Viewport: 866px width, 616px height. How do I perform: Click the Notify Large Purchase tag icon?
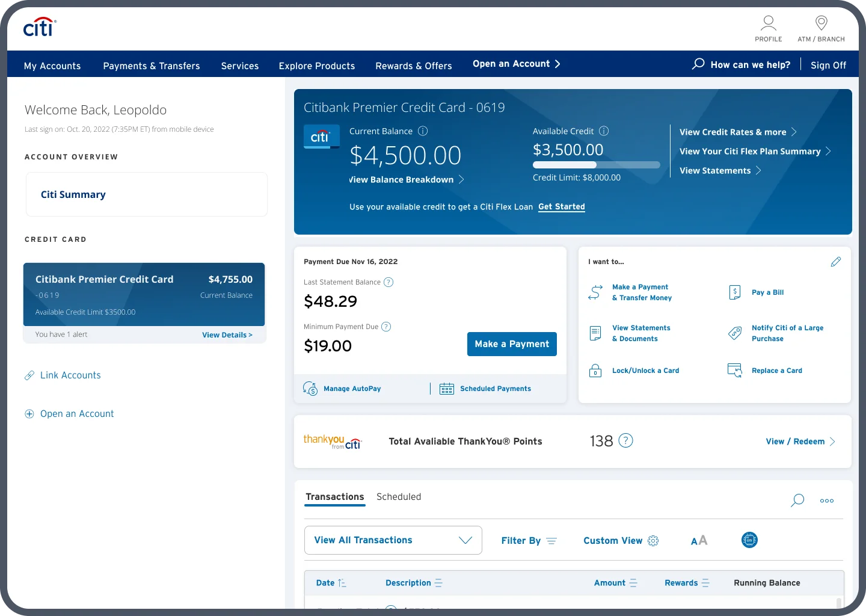click(x=735, y=333)
